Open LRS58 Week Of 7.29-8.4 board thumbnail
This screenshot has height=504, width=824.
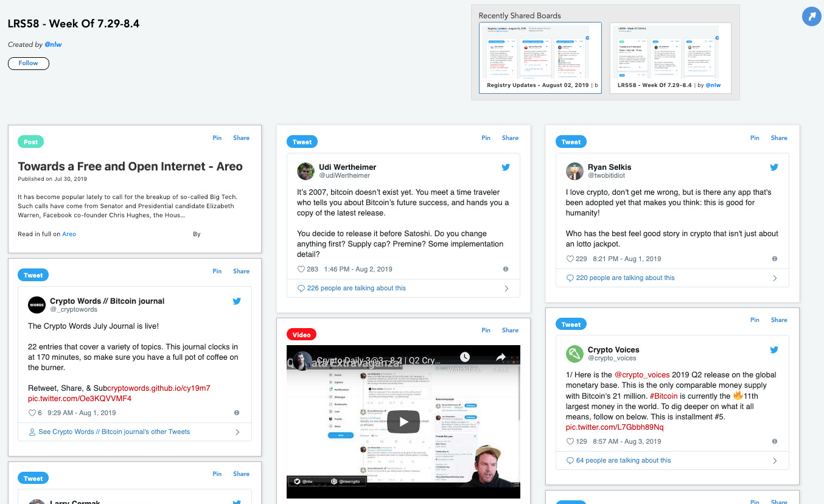coord(671,58)
